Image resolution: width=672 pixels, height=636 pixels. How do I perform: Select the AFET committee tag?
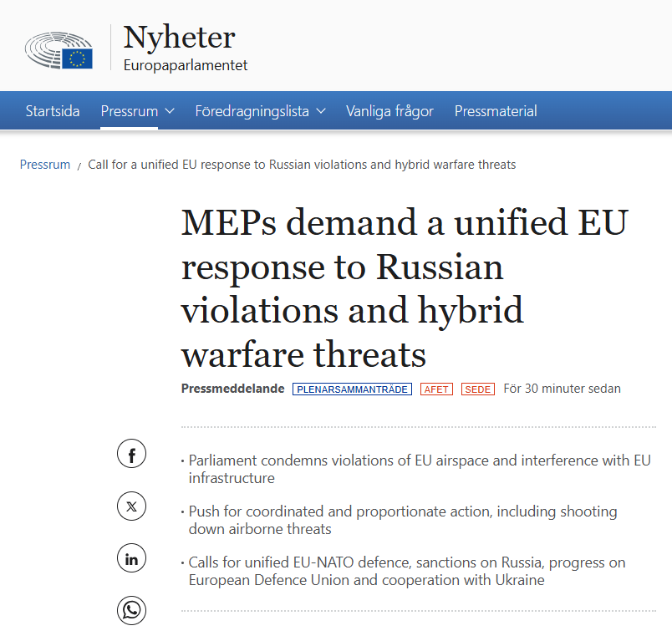point(436,389)
